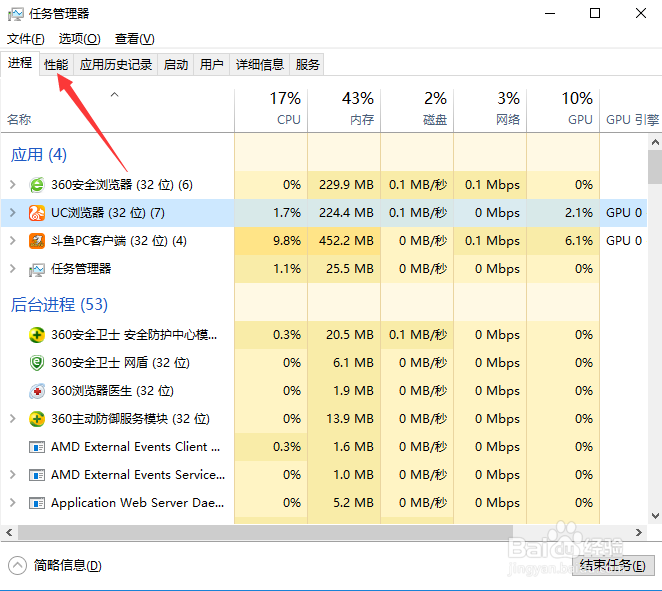The width and height of the screenshot is (662, 591).
Task: Click the 360安全卫士 网盾 shield icon
Action: (x=37, y=363)
